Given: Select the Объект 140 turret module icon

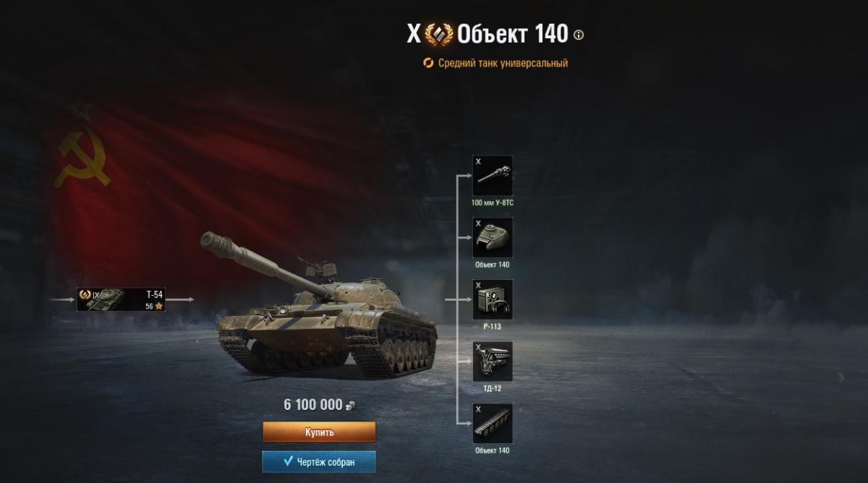Looking at the screenshot, I should coord(493,238).
